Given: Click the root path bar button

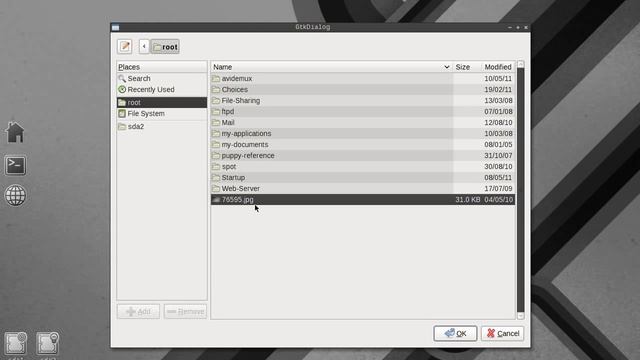Looking at the screenshot, I should click(x=165, y=47).
